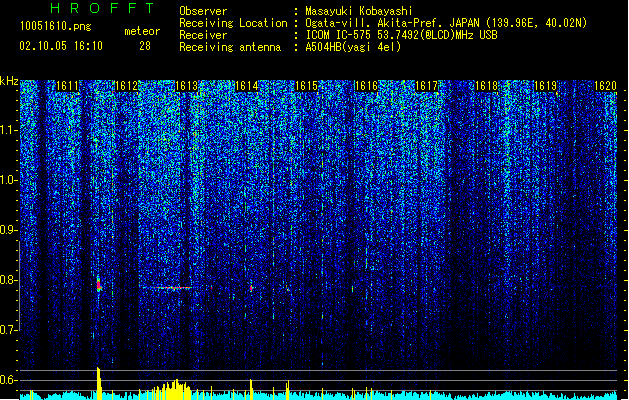Click the Receiving Location label
Image resolution: width=629 pixels, height=400 pixels.
(x=233, y=23)
